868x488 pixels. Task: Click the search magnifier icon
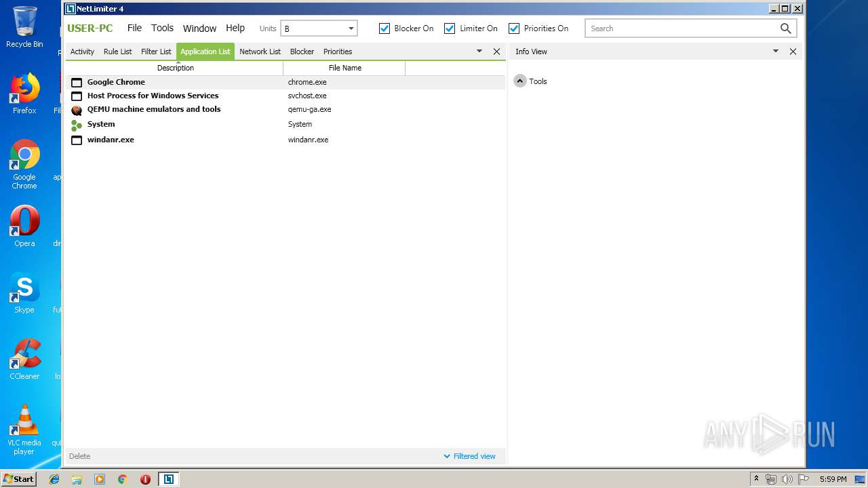(x=785, y=28)
